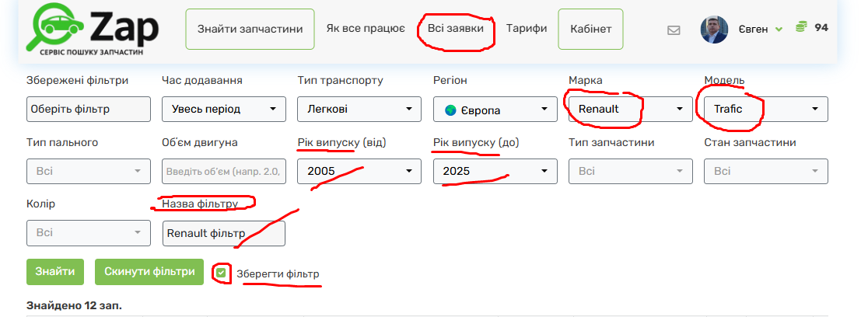Click the green coins balance icon

coord(801,27)
